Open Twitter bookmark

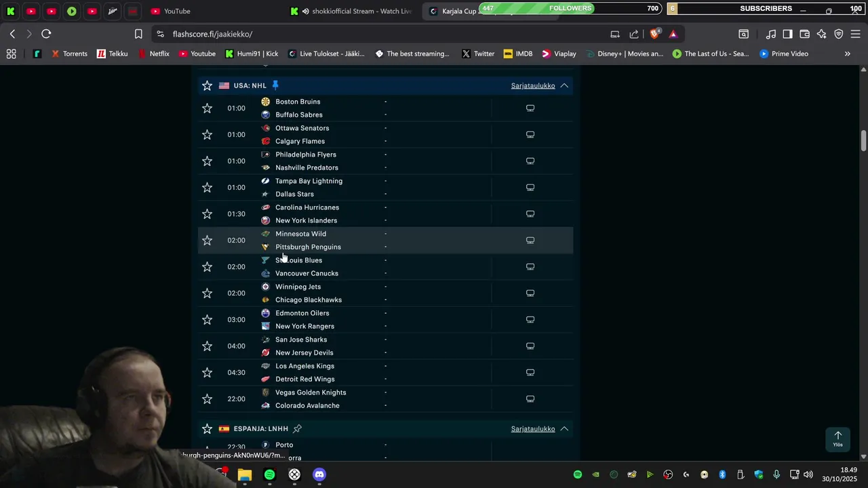click(x=478, y=54)
